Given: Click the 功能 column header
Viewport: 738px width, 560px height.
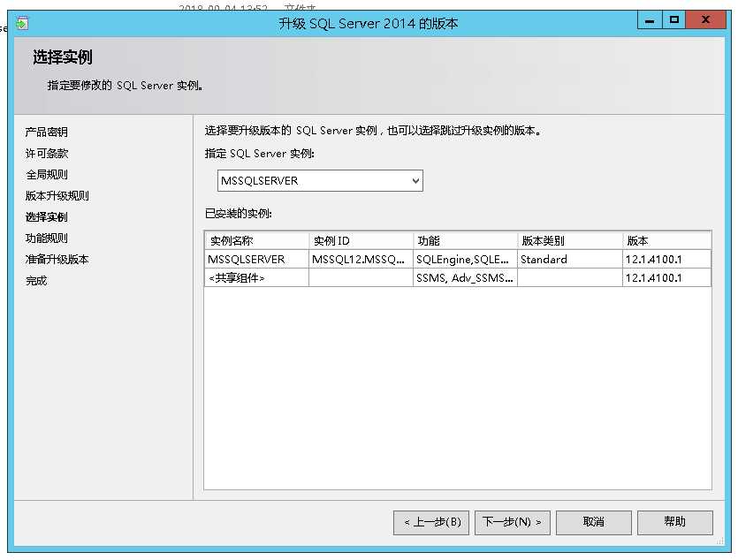Looking at the screenshot, I should (x=466, y=241).
